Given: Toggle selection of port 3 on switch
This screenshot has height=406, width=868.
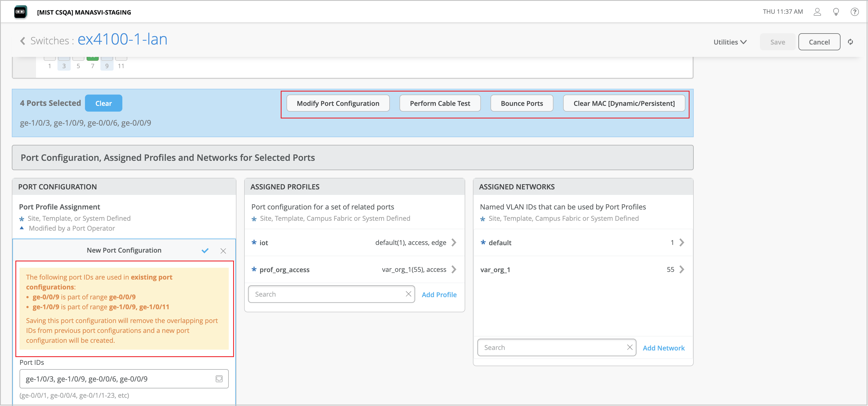Looking at the screenshot, I should click(x=64, y=59).
